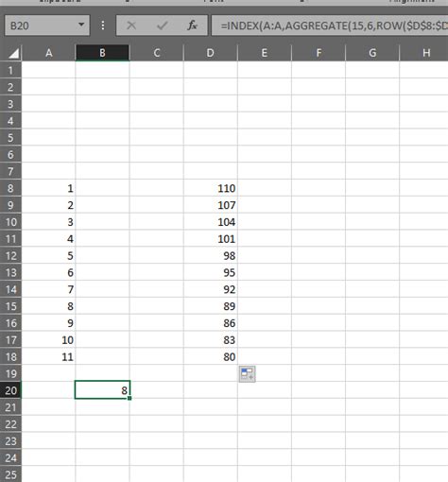Viewport: 448px width, 482px height.
Task: Select row 8 header
Action: (10, 188)
